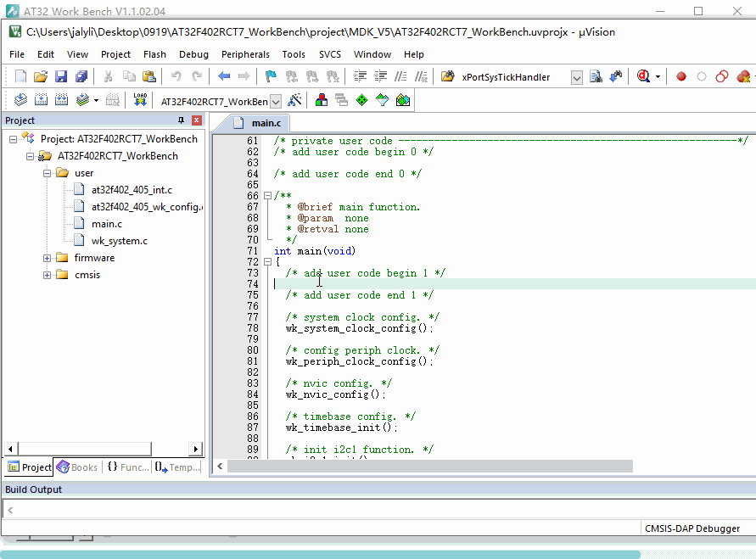Open Manage Project Items
Image resolution: width=756 pixels, height=559 pixels.
pos(322,100)
